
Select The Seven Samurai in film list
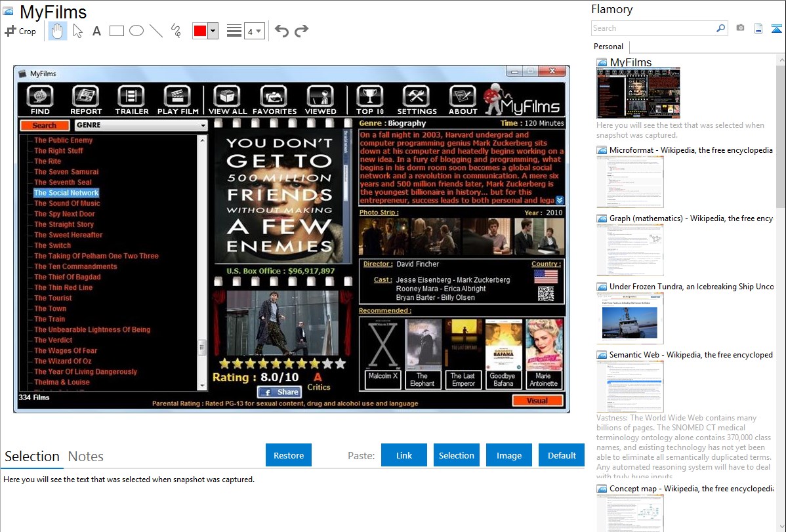click(66, 171)
